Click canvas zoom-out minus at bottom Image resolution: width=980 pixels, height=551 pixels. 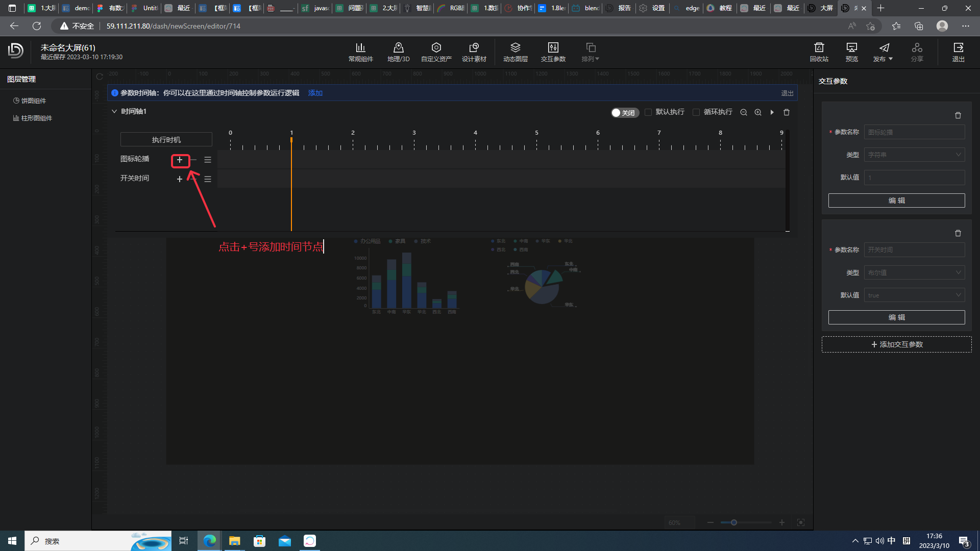click(710, 522)
